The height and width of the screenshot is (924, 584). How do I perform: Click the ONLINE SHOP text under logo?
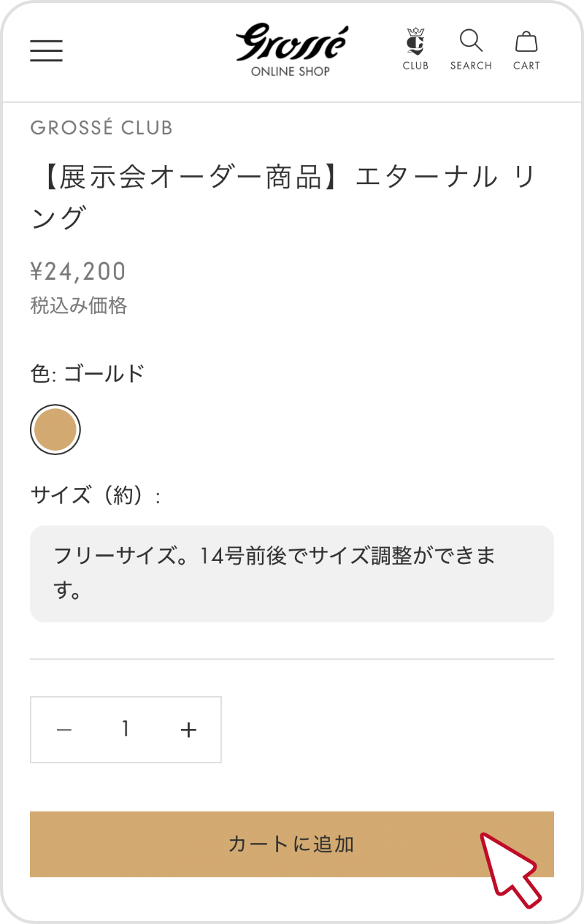pos(291,72)
